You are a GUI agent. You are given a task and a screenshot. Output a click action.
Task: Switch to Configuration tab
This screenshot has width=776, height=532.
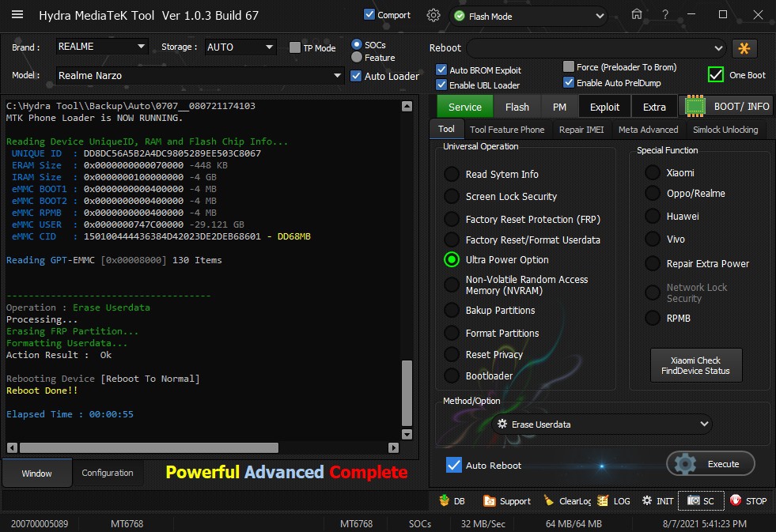pos(108,473)
